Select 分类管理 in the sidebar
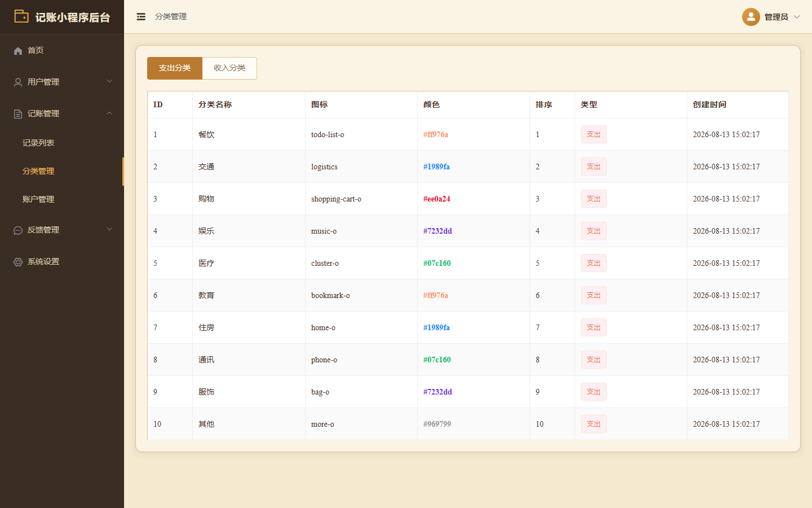This screenshot has height=508, width=812. (x=62, y=171)
